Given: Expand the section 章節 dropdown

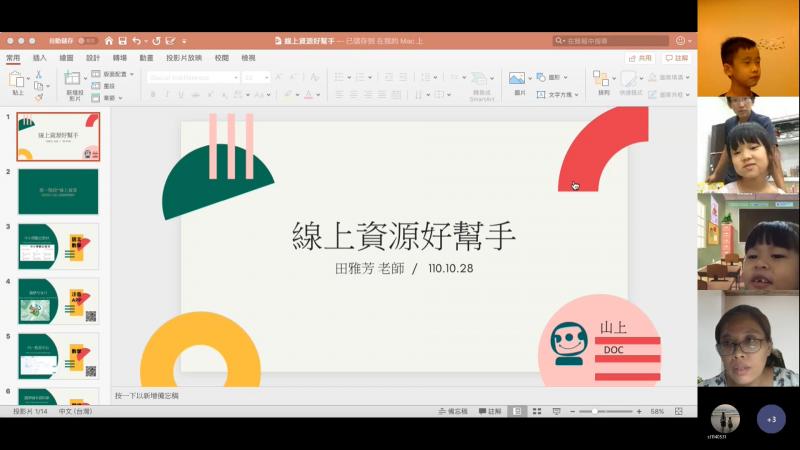Looking at the screenshot, I should coord(107,98).
